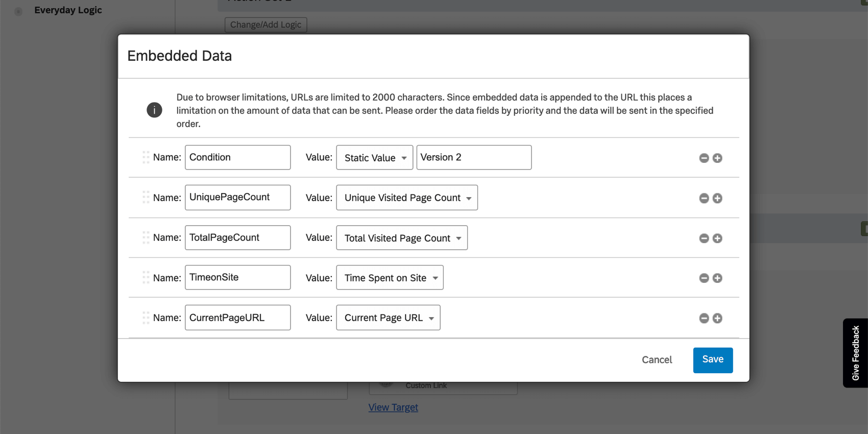The image size is (868, 434).
Task: Edit the Condition name field
Action: click(x=237, y=157)
